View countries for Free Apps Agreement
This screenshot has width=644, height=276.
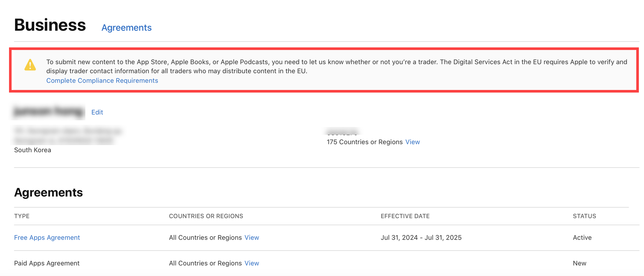coord(252,238)
